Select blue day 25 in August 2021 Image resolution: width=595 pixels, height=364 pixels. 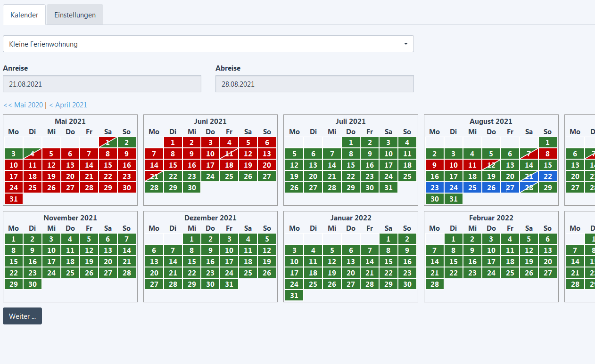click(x=472, y=187)
